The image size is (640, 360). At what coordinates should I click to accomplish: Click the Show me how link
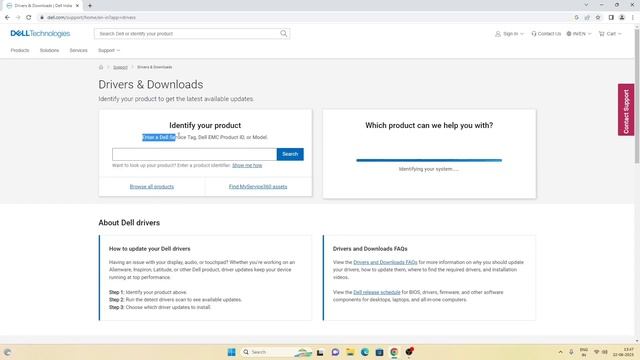[x=247, y=165]
